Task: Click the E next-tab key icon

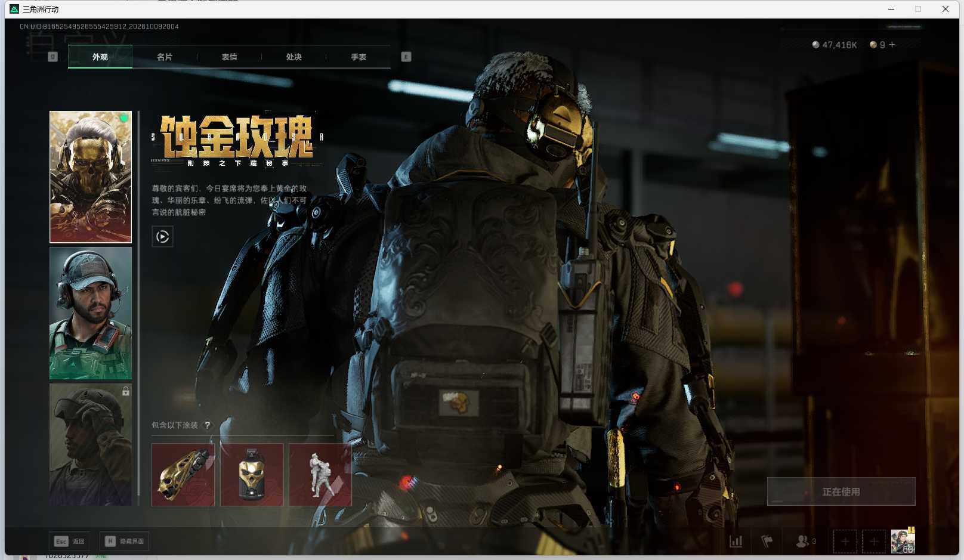Action: click(x=406, y=57)
